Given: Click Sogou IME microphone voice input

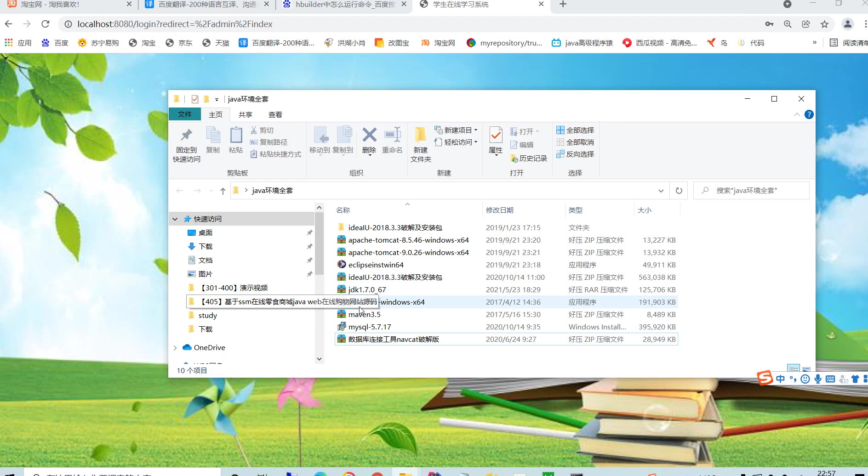Looking at the screenshot, I should click(x=818, y=379).
